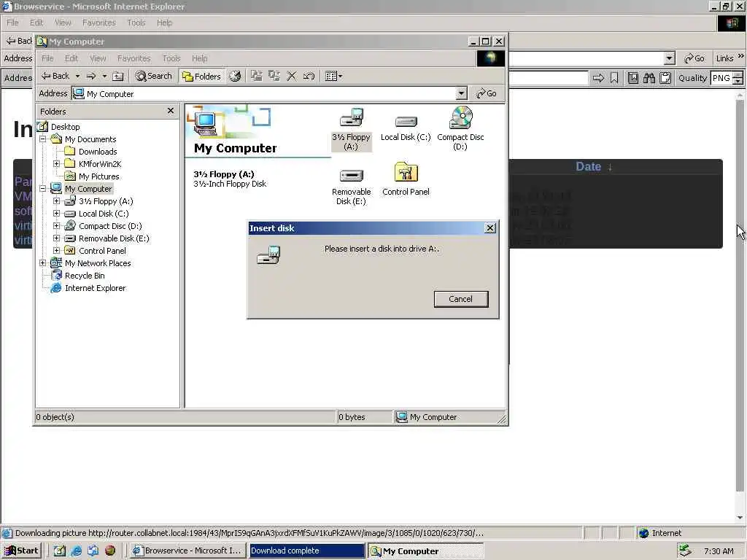This screenshot has height=560, width=747.
Task: Close the Insert disk dialog
Action: pos(489,228)
